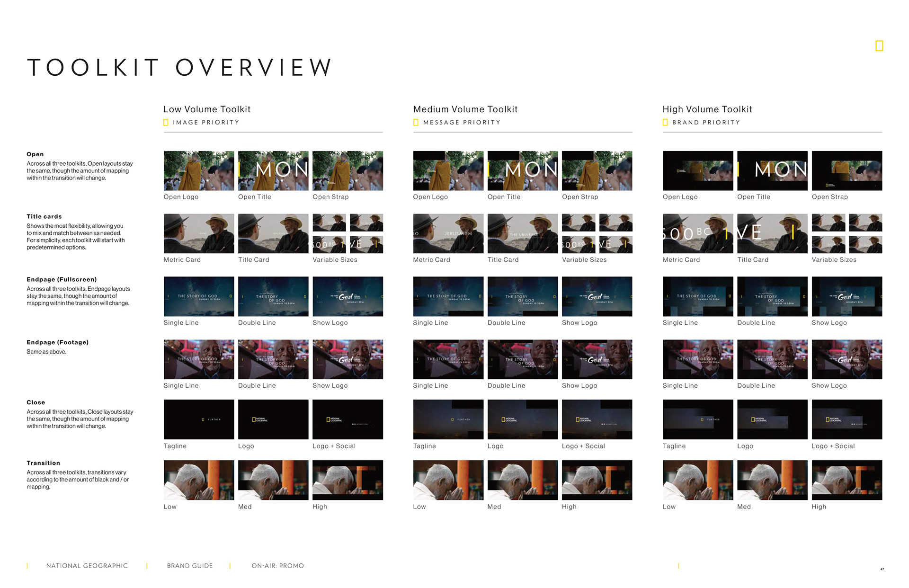Click the lone yellow bar in right footer
The image size is (909, 588).
[678, 566]
